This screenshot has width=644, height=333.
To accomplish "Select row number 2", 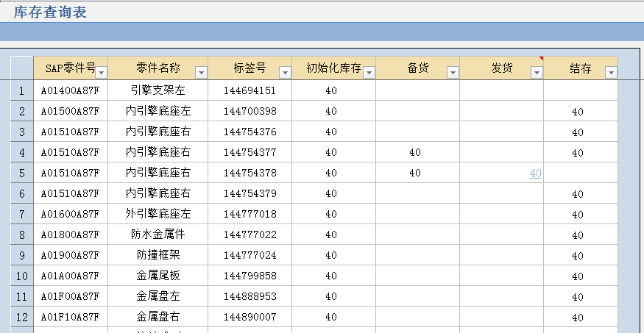I will click(x=22, y=111).
